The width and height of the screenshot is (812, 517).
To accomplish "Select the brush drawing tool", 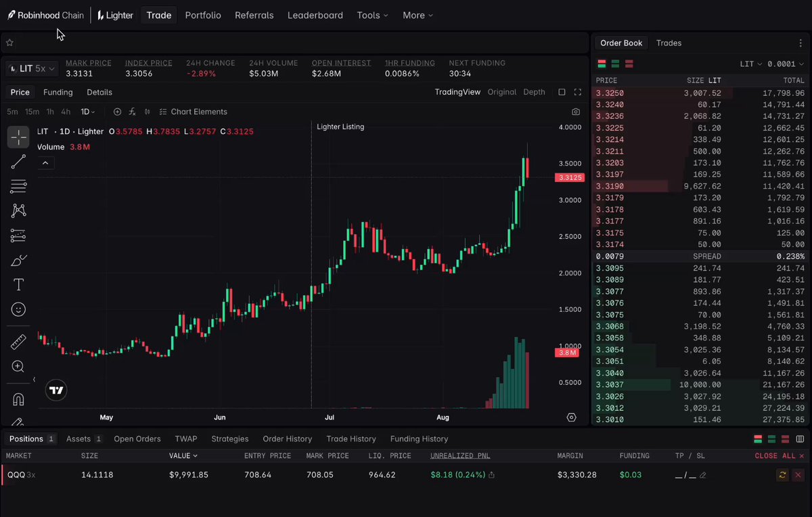I will click(18, 261).
